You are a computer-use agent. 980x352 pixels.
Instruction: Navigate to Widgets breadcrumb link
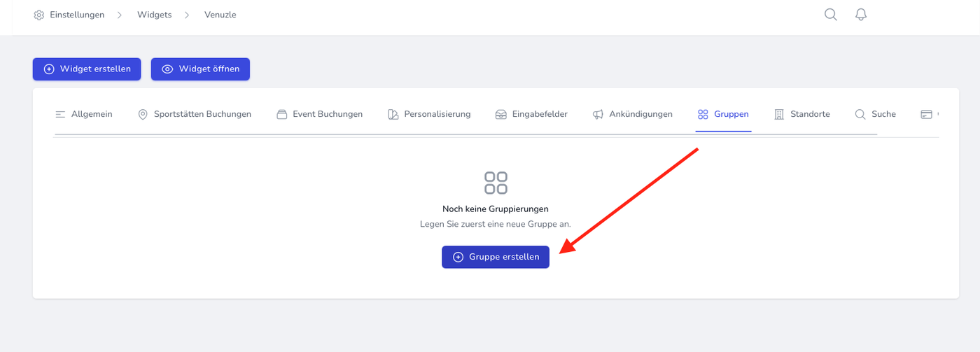(155, 15)
